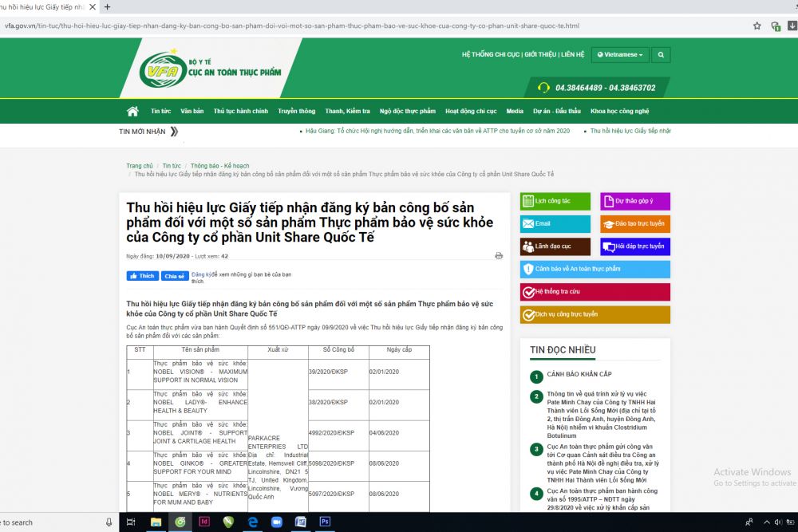Screen dimensions: 798x532
Task: Open the Tin tức menu
Action: [x=161, y=112]
